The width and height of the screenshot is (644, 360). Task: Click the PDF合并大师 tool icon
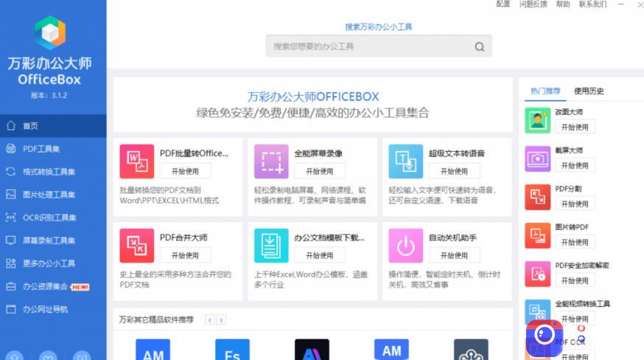coord(137,246)
